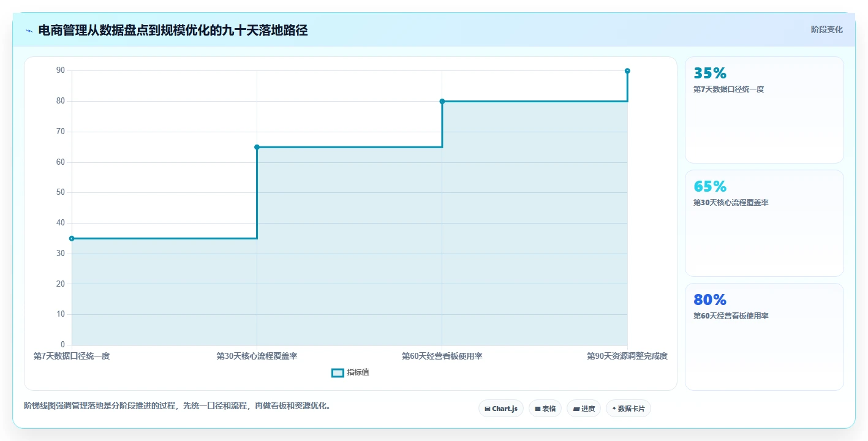Image resolution: width=868 pixels, height=441 pixels.
Task: Click the axis label 第60天经营看板使用率
Action: pos(442,356)
